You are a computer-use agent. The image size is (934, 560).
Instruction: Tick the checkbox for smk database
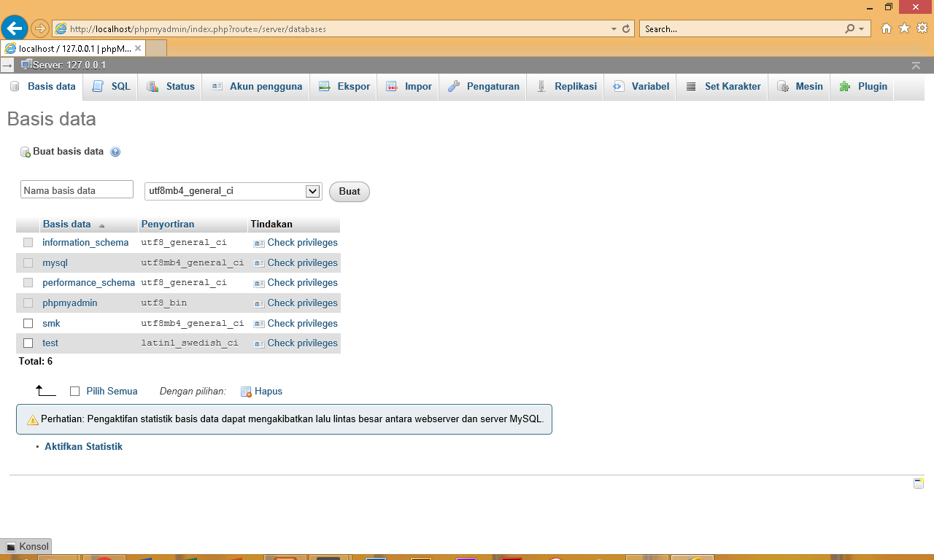click(x=28, y=323)
